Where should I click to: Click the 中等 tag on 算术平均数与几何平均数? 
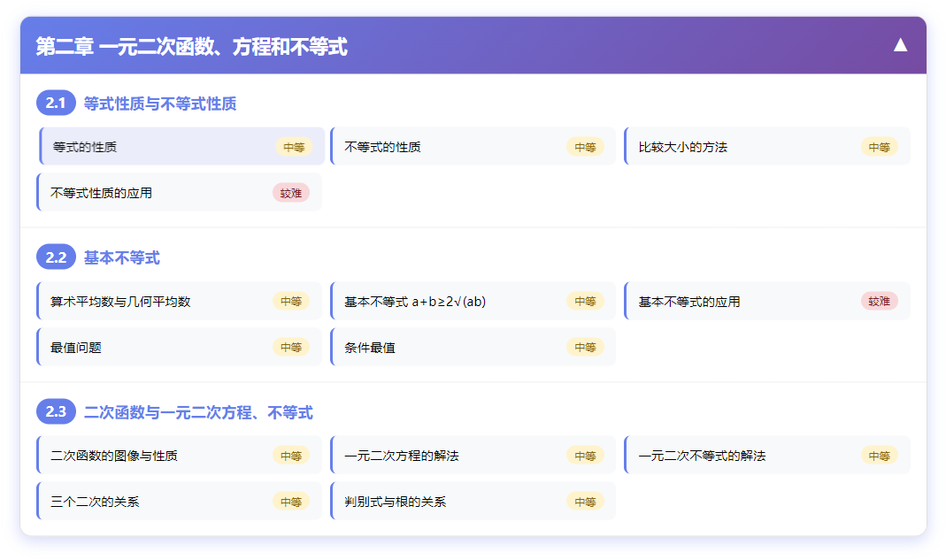point(291,301)
